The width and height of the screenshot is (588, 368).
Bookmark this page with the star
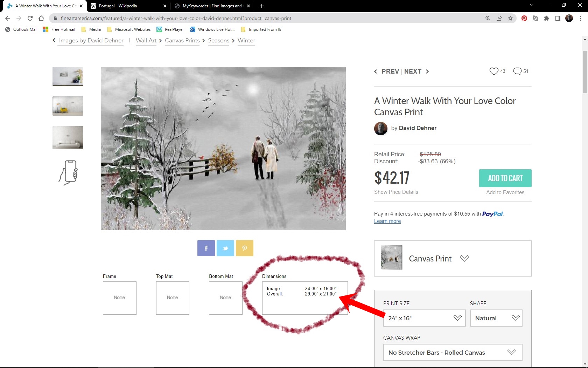tap(510, 18)
